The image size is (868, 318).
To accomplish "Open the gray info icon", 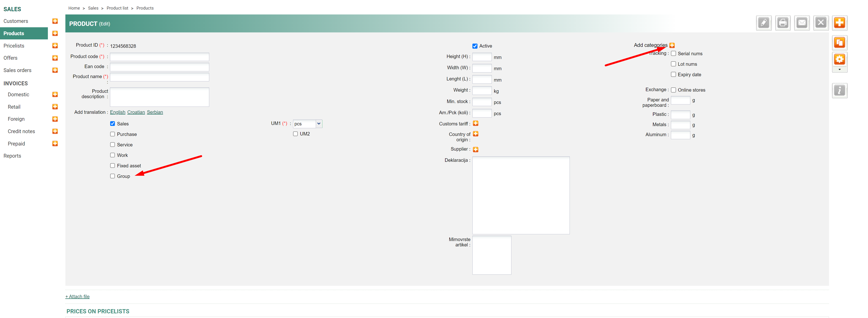I will click(839, 90).
